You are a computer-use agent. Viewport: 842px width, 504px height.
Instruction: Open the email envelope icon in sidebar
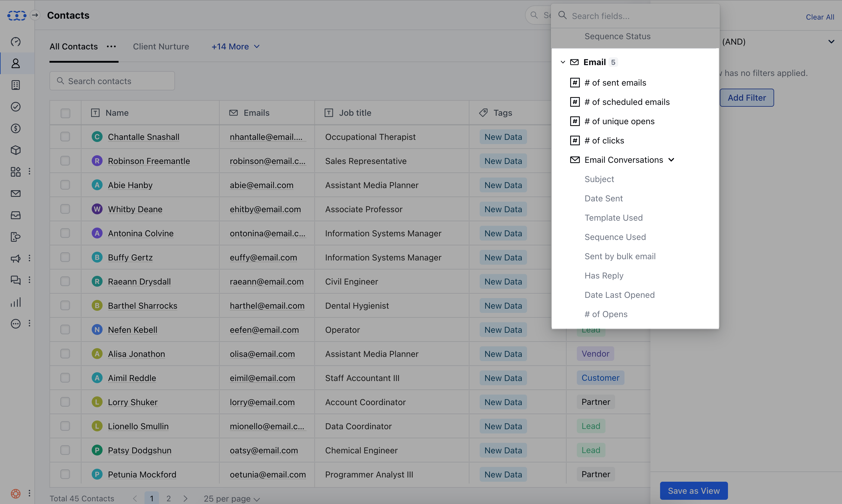[x=16, y=194]
